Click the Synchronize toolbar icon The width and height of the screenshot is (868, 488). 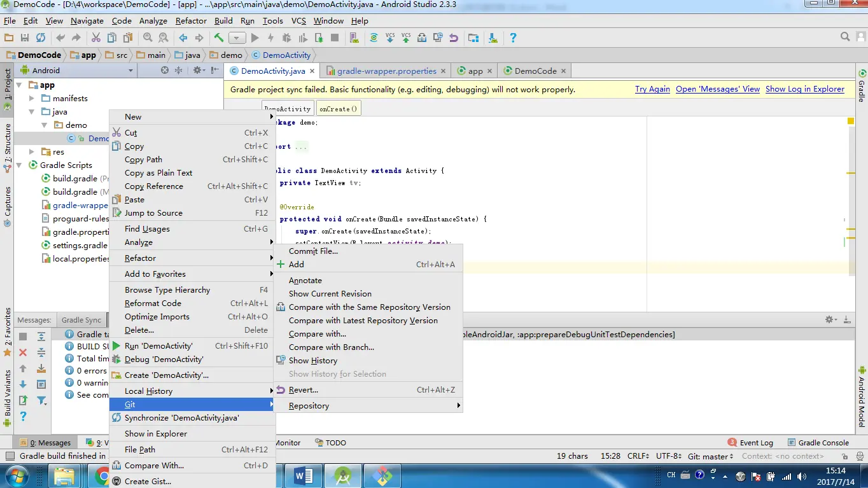[41, 38]
